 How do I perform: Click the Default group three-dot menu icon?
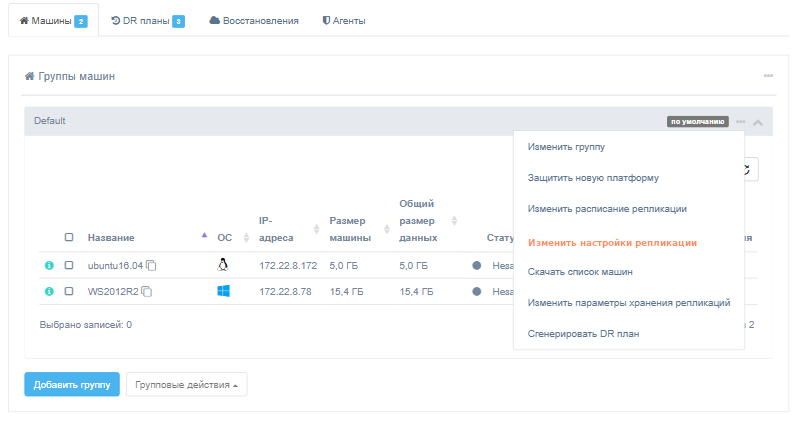pyautogui.click(x=740, y=122)
